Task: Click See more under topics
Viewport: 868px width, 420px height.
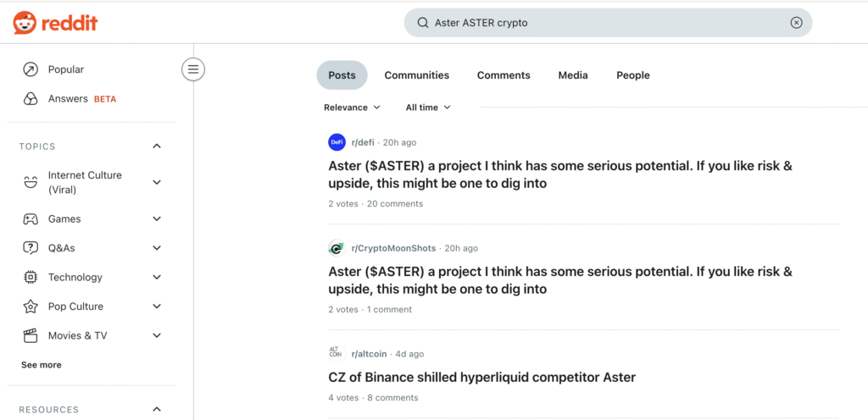Action: (42, 365)
